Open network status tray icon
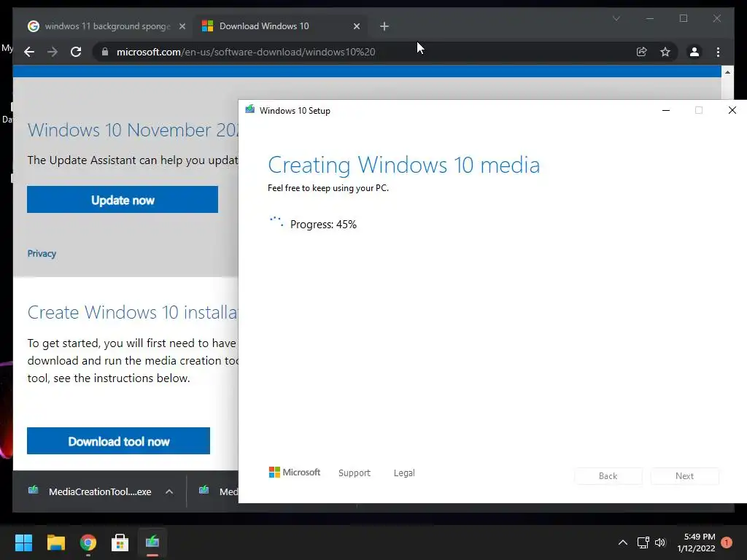This screenshot has width=747, height=560. 643,542
